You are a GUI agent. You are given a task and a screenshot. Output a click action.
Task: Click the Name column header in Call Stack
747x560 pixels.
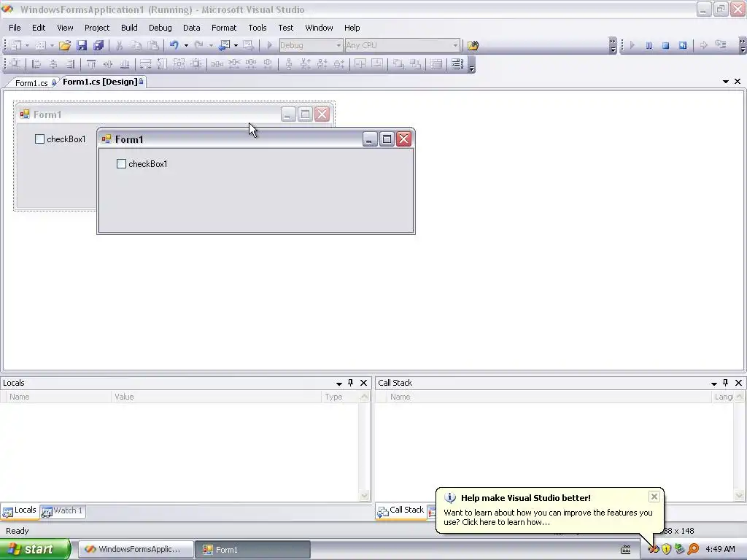click(548, 397)
